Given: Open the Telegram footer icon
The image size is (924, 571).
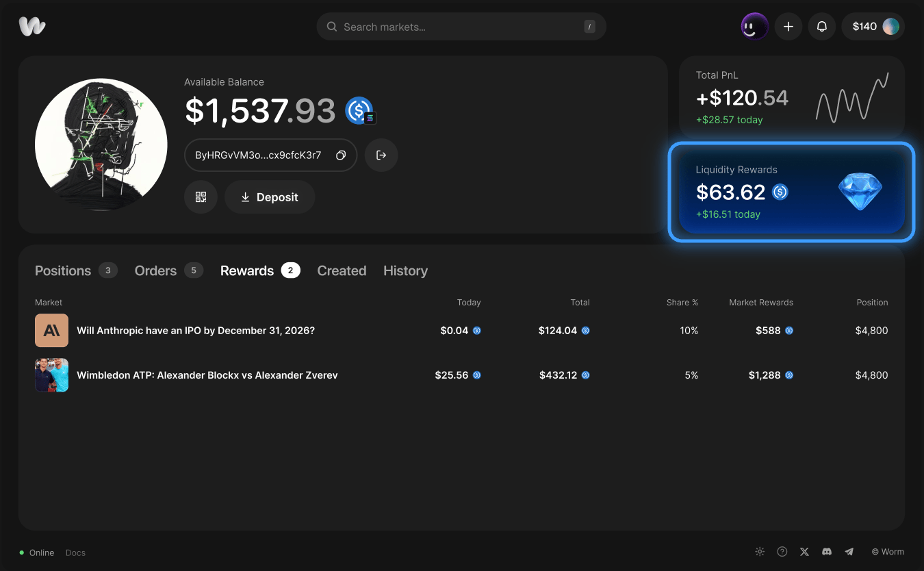Looking at the screenshot, I should click(849, 552).
